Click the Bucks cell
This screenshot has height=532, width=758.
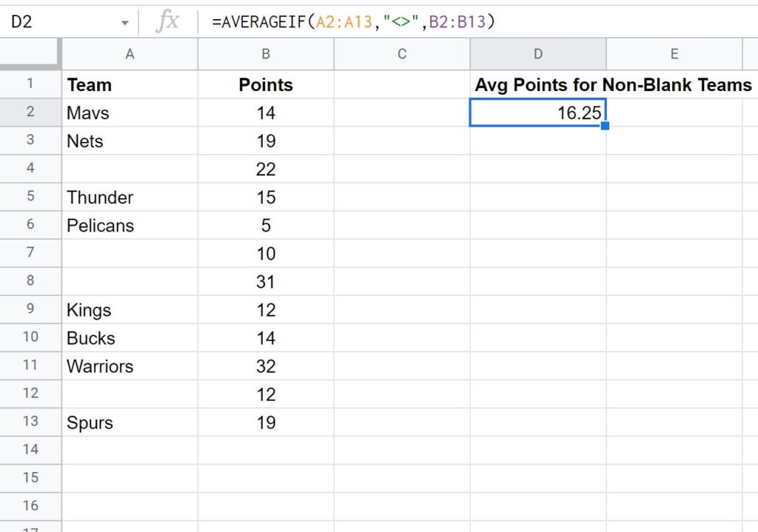[x=130, y=337]
